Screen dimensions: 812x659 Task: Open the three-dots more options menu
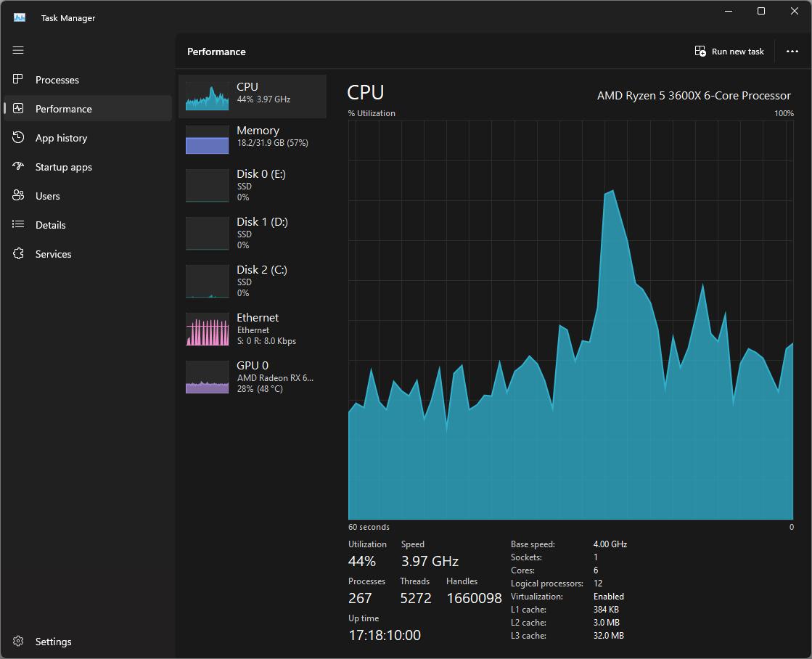(792, 52)
